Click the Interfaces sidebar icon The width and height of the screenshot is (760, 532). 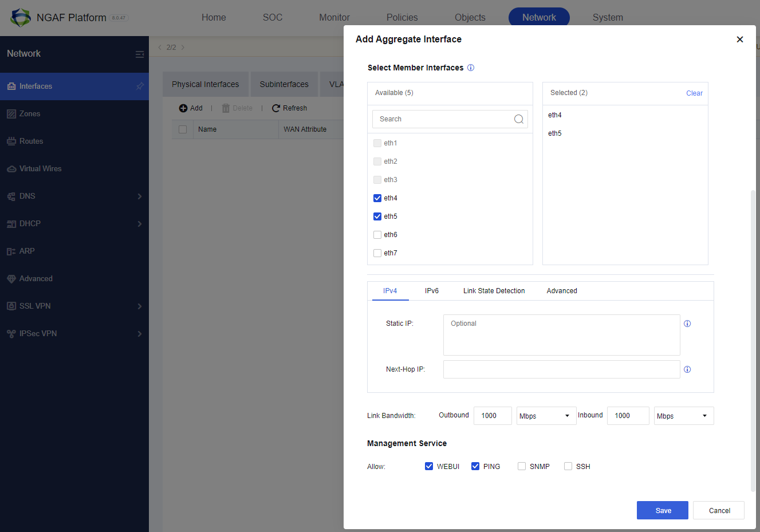pos(11,86)
